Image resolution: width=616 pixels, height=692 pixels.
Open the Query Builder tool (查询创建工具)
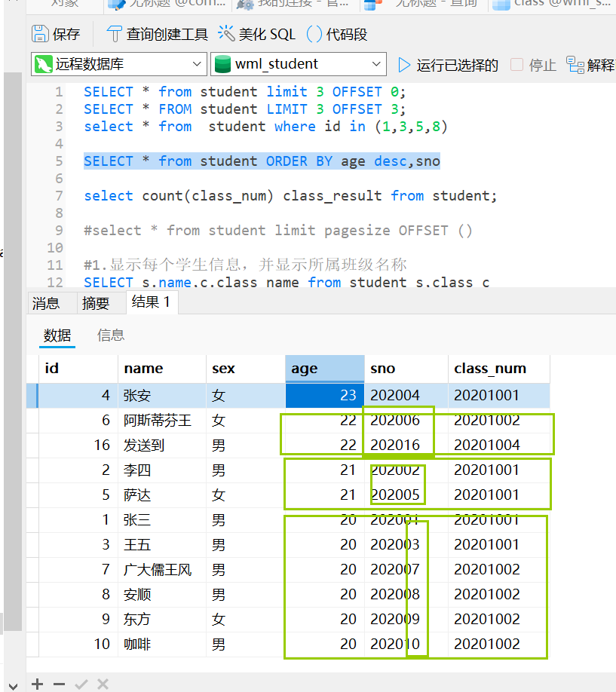pos(157,34)
